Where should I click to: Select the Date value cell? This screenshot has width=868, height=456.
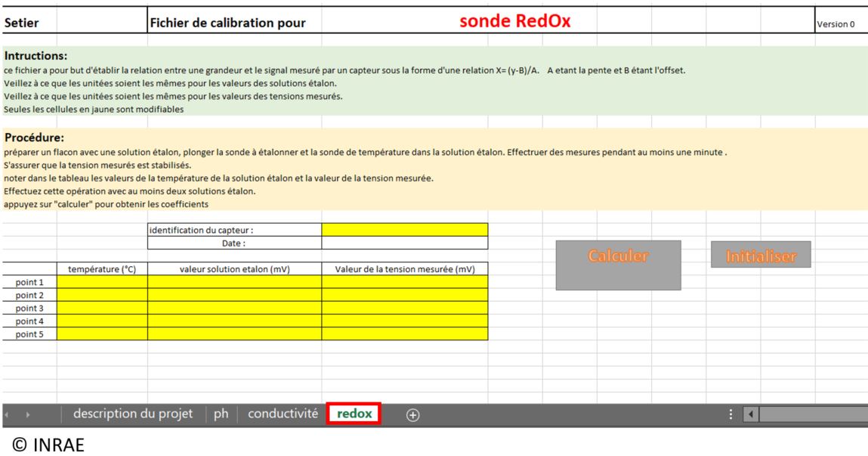point(404,243)
